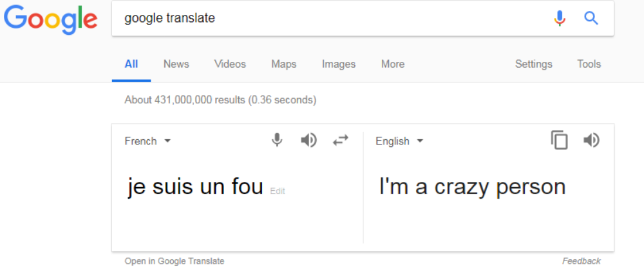Viewport: 644px width, 276px height.
Task: Open the Maps results tab
Action: pyautogui.click(x=284, y=64)
